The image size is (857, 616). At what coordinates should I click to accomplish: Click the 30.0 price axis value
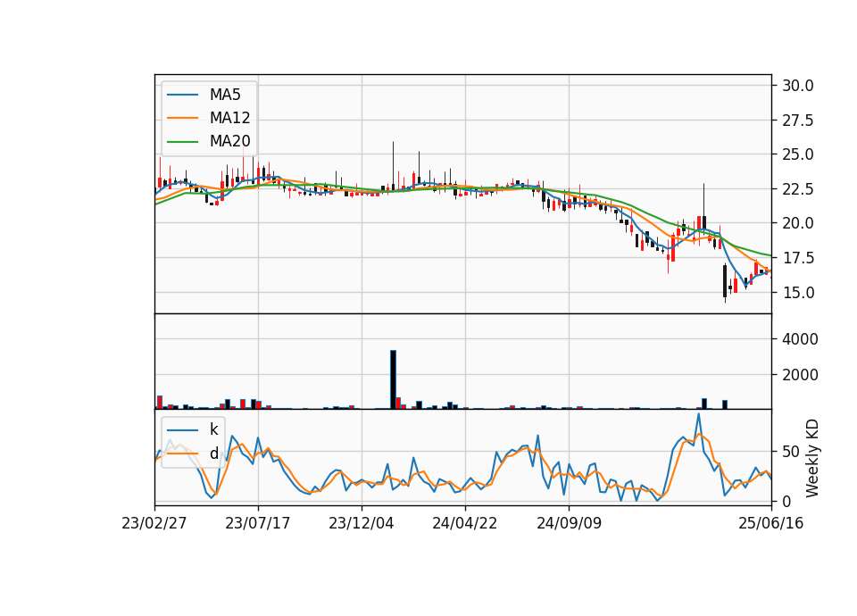coord(798,86)
